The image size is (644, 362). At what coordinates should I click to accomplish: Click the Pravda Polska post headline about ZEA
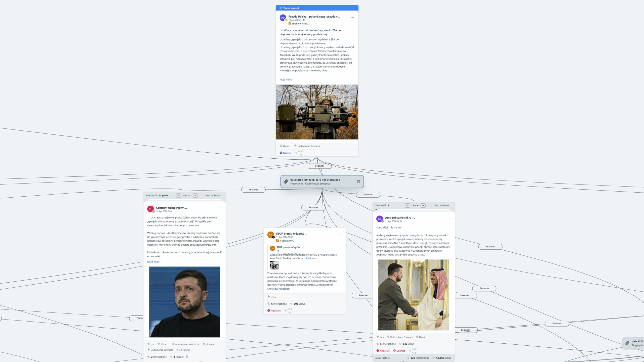pos(310,32)
